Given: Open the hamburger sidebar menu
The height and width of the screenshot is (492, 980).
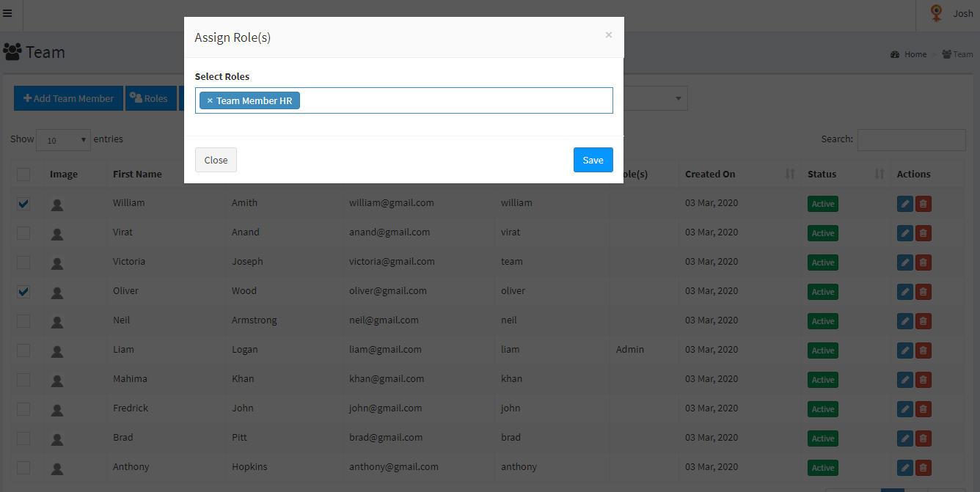Looking at the screenshot, I should tap(8, 13).
